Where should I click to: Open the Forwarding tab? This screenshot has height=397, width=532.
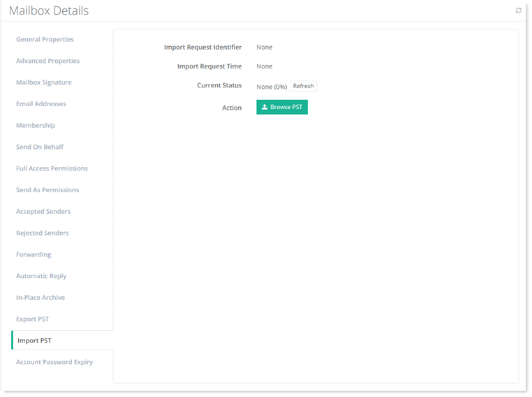34,254
